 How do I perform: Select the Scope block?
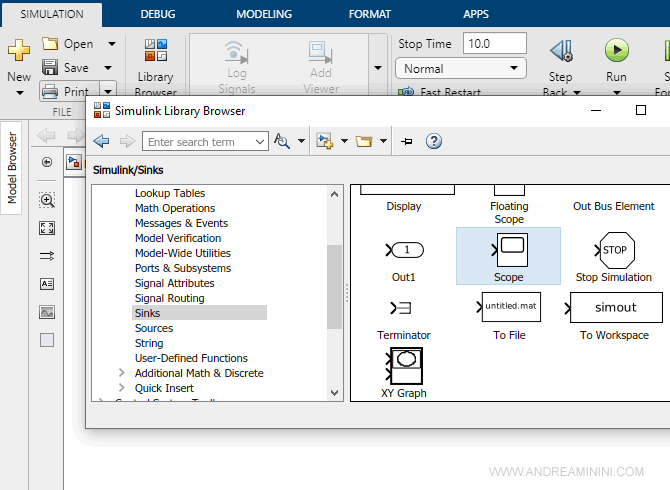tap(508, 256)
